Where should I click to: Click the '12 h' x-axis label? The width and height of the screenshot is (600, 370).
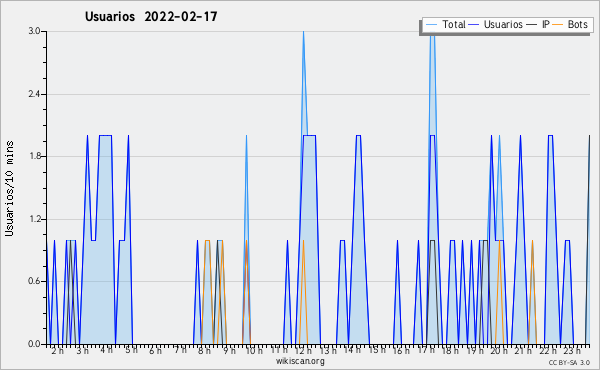pos(303,351)
